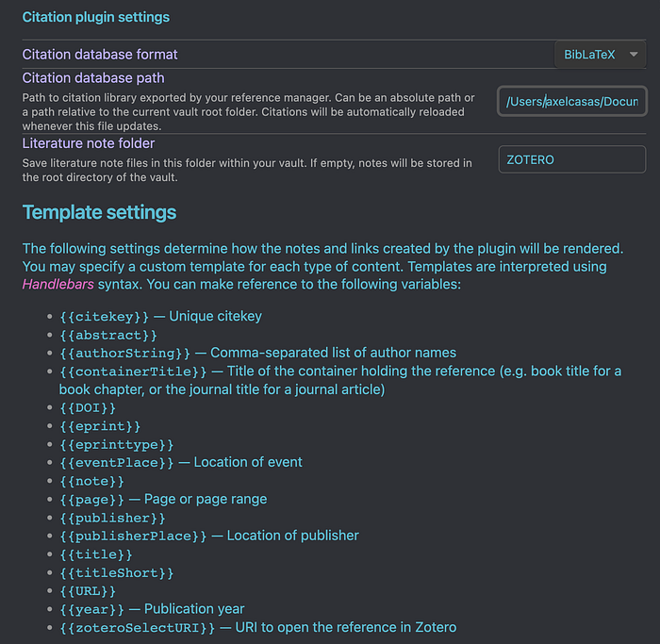The height and width of the screenshot is (644, 660).
Task: Click the Literature note folder label
Action: tap(89, 143)
